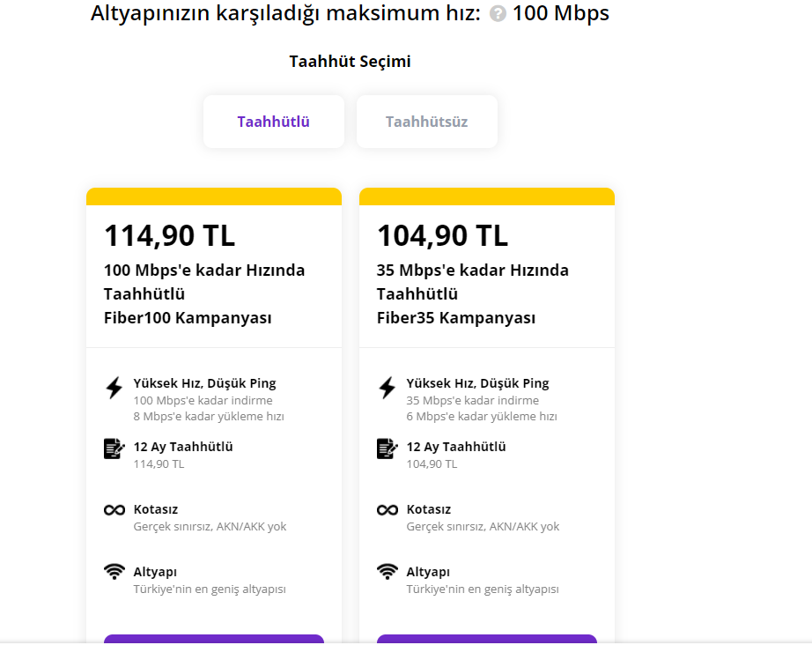This screenshot has width=812, height=645.
Task: Select the contract icon beside 12 Ay Taahhütlü on Fiber100
Action: pos(114,449)
